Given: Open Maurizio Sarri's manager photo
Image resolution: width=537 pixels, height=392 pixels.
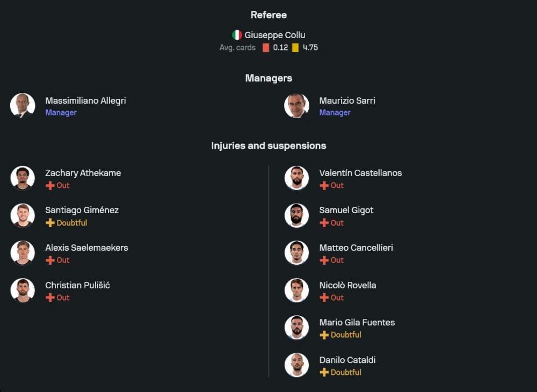Looking at the screenshot, I should click(x=296, y=106).
